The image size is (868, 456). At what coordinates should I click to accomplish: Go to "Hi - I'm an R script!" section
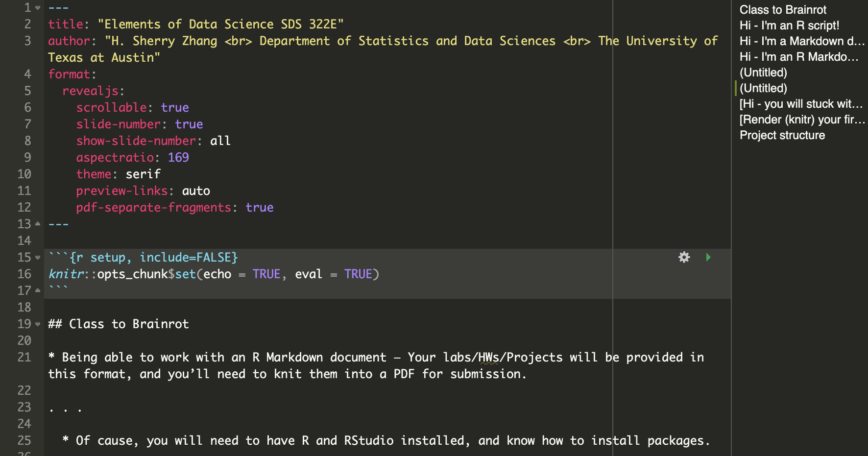tap(789, 25)
